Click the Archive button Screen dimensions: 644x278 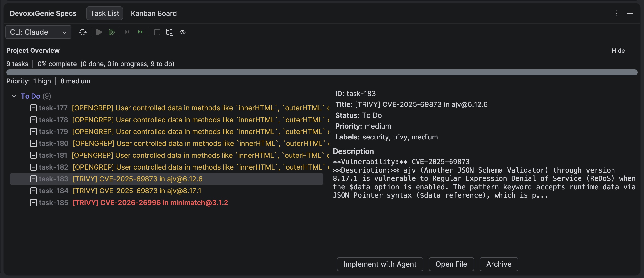click(x=499, y=264)
